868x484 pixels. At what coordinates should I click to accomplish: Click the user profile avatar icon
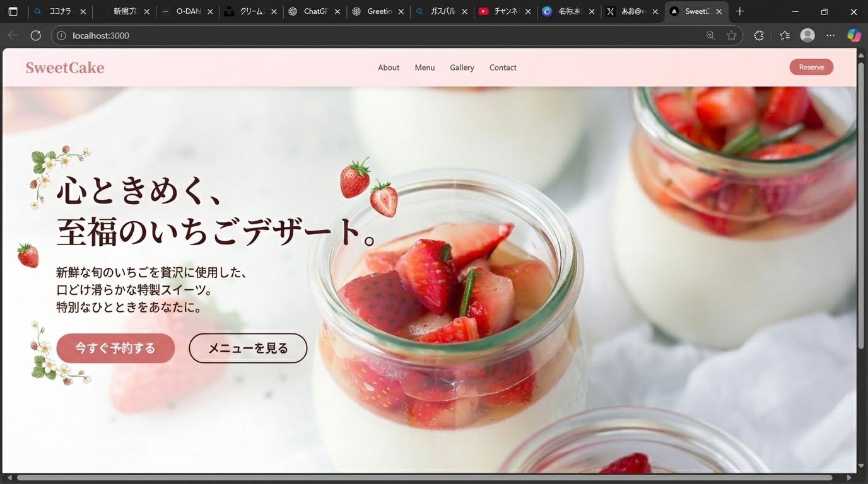[x=807, y=35]
